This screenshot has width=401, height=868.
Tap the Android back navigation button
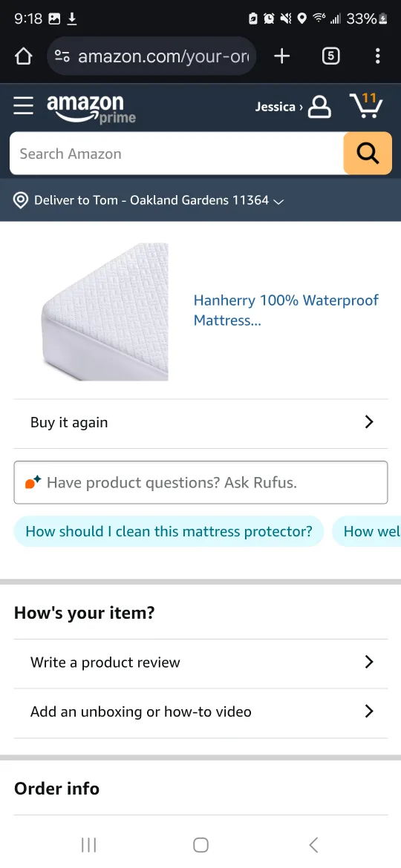coord(313,845)
